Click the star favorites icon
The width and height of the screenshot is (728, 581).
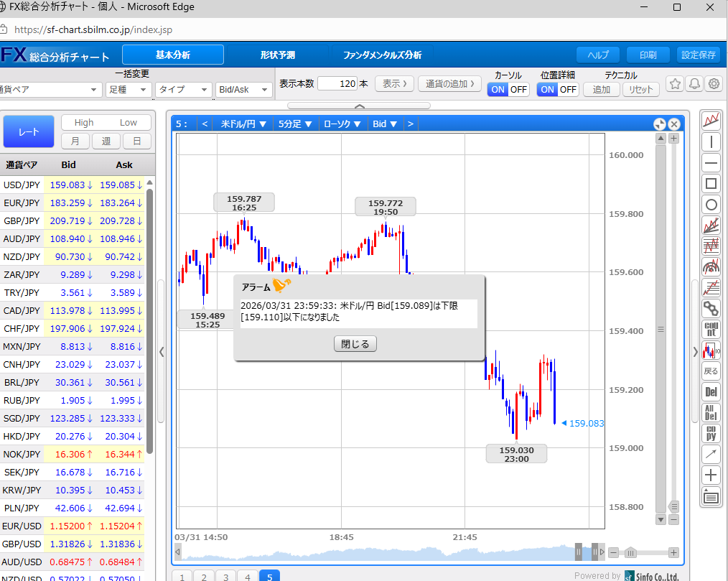coord(675,85)
